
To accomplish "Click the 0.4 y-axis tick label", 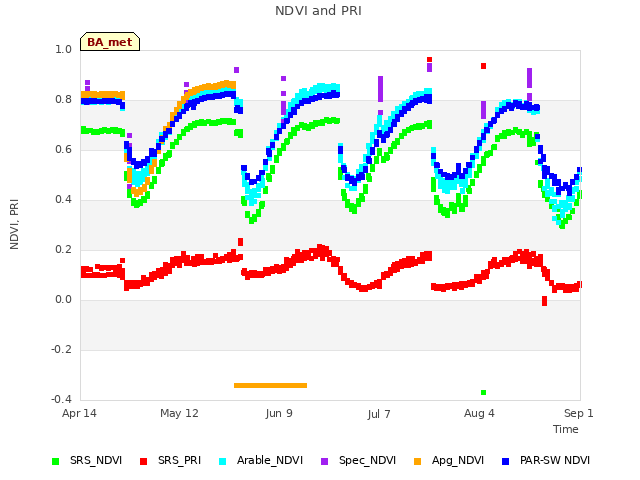I will [63, 200].
